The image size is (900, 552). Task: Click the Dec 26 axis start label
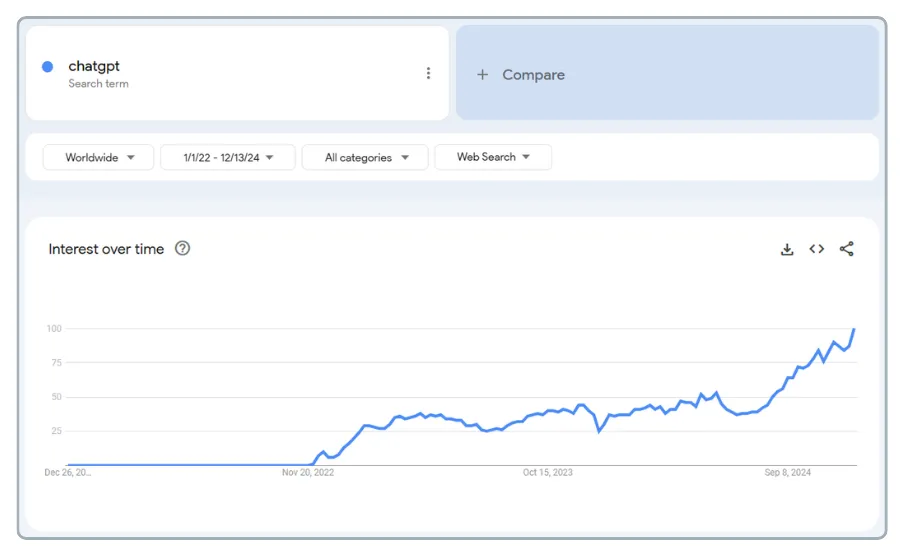tap(67, 472)
